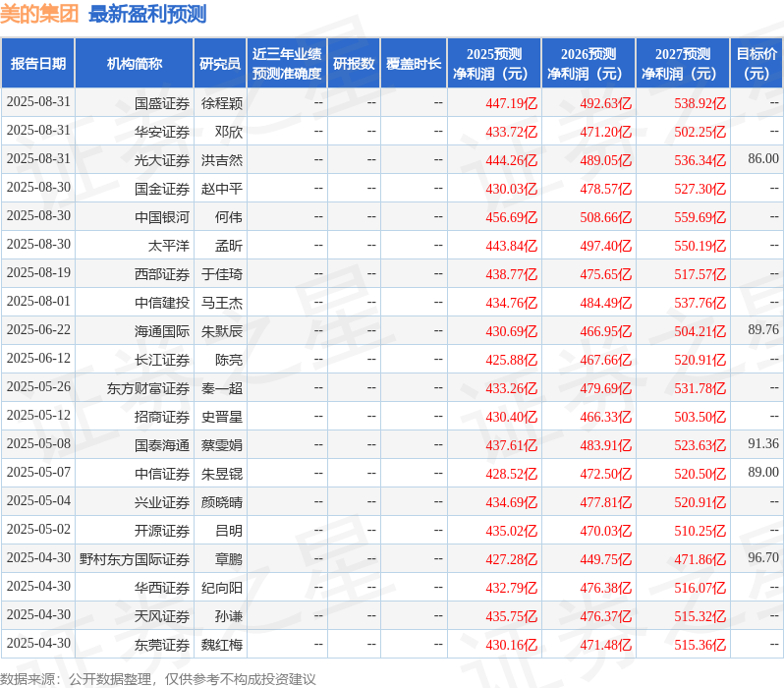Select researcher 邓欣
This screenshot has width=784, height=688.
tap(229, 132)
